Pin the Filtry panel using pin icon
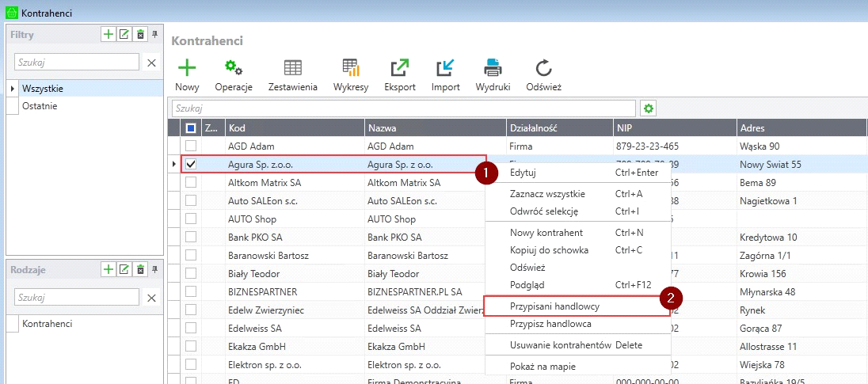The image size is (868, 384). coord(155,34)
